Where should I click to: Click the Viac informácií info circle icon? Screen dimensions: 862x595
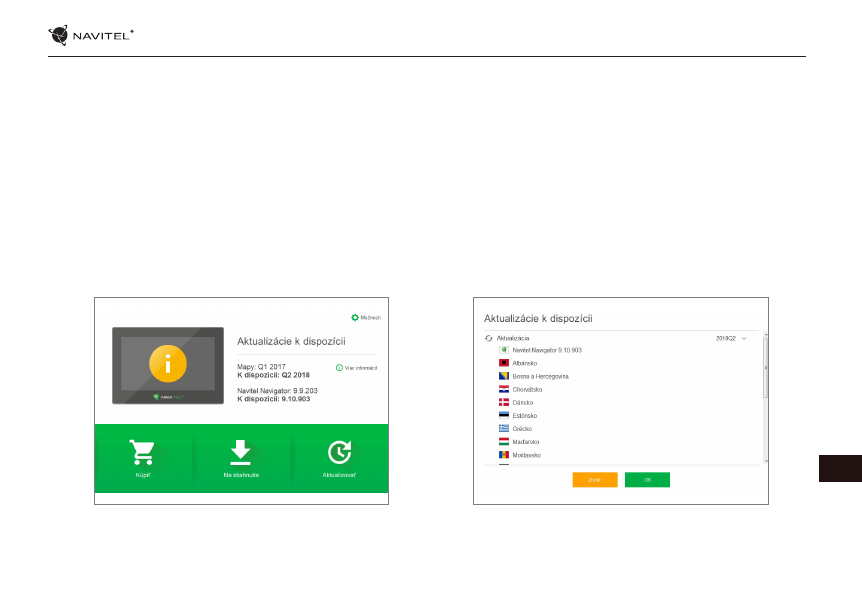point(339,368)
